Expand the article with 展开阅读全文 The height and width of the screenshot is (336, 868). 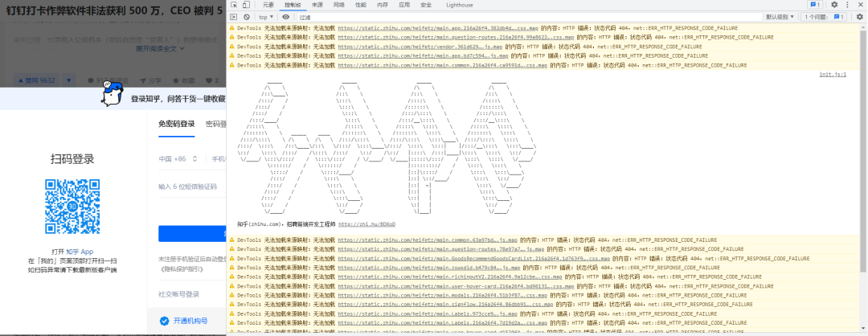click(161, 48)
